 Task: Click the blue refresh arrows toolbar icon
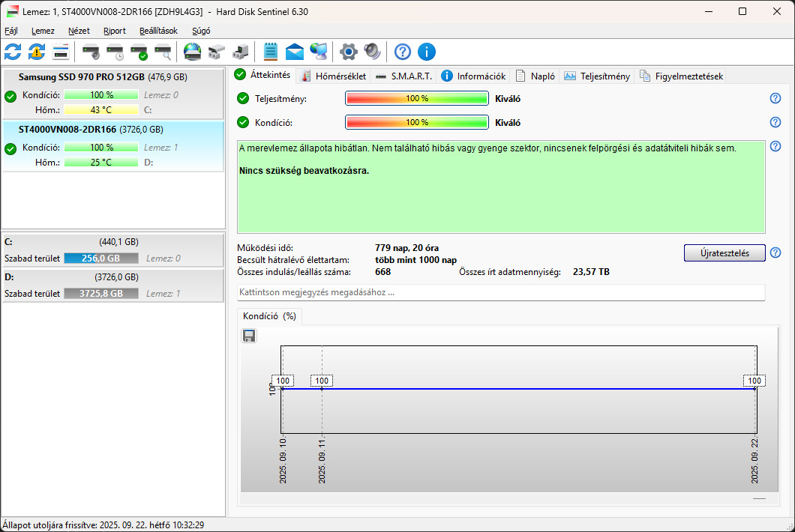pyautogui.click(x=13, y=52)
